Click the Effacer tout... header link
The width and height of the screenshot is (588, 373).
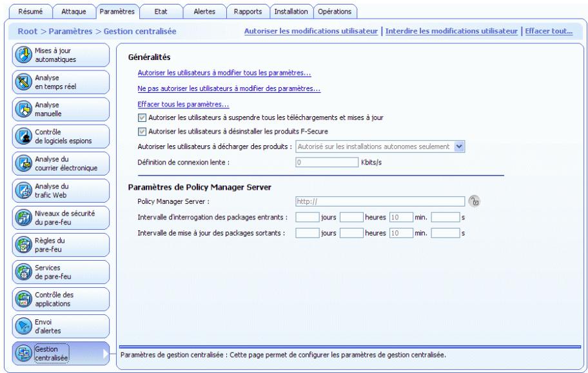click(x=549, y=31)
